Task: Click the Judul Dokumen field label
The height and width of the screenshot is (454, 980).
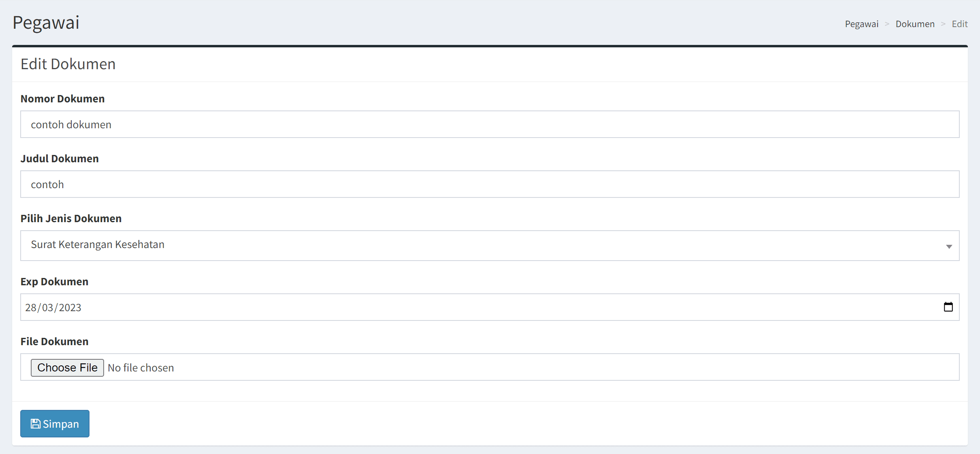Action: [60, 159]
